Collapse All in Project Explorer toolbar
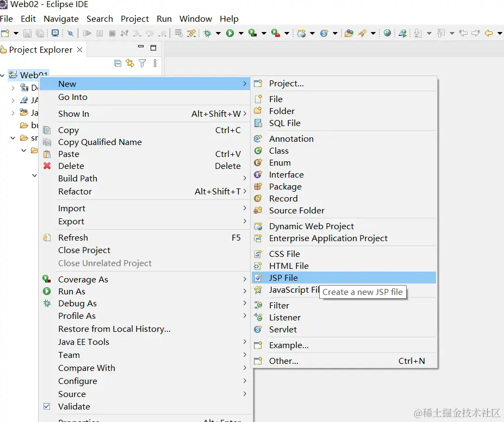The height and width of the screenshot is (422, 504). pyautogui.click(x=118, y=63)
